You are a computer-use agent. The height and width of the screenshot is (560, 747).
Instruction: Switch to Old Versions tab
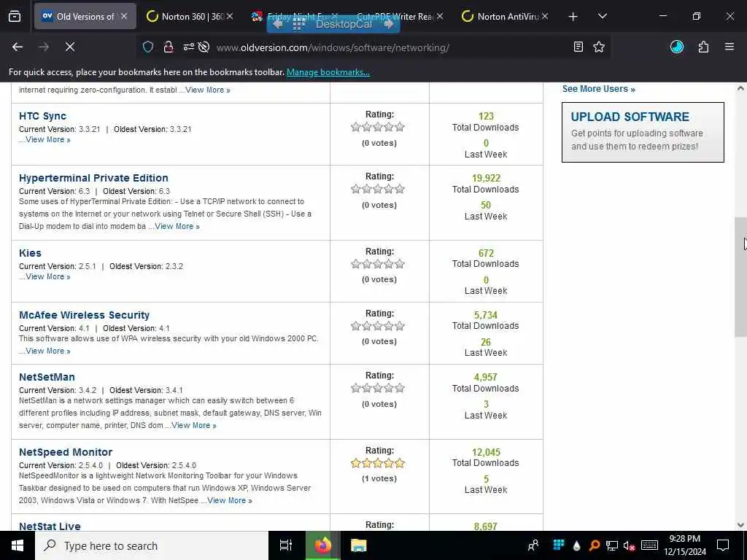click(85, 16)
